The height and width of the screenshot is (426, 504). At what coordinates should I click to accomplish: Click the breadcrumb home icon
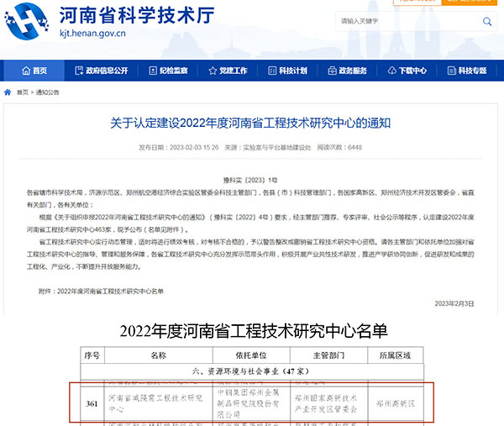pyautogui.click(x=8, y=92)
